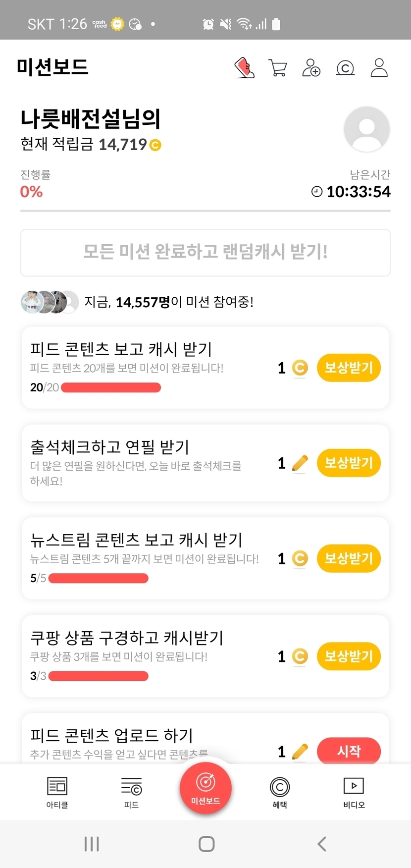
Task: Claim reward for 출석체크하고 연필 받기
Action: [x=349, y=463]
